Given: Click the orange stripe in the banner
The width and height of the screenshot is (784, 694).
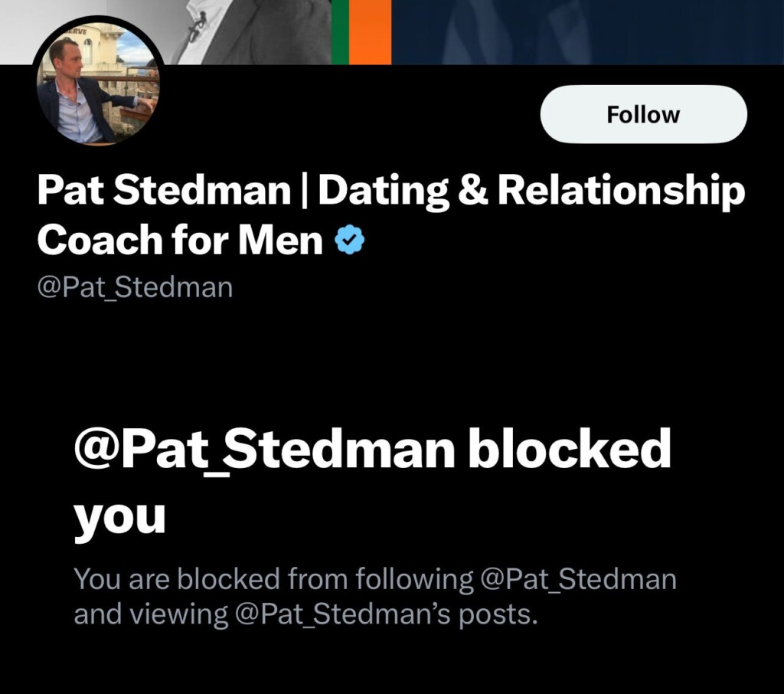Looking at the screenshot, I should click(370, 32).
